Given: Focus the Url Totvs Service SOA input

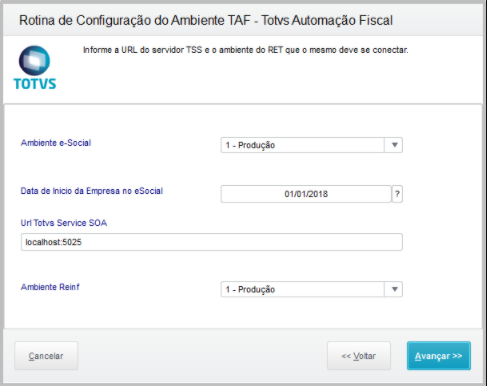Looking at the screenshot, I should (212, 242).
